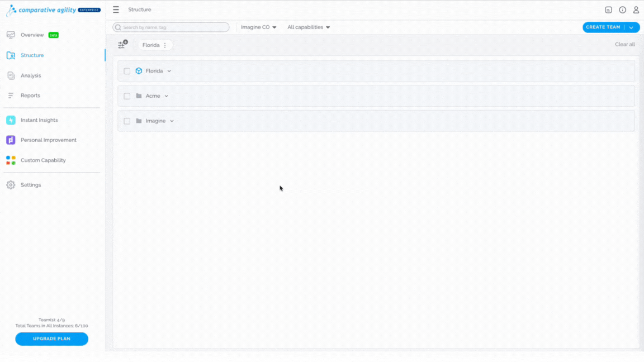Open the hamburger menu icon

(x=116, y=9)
